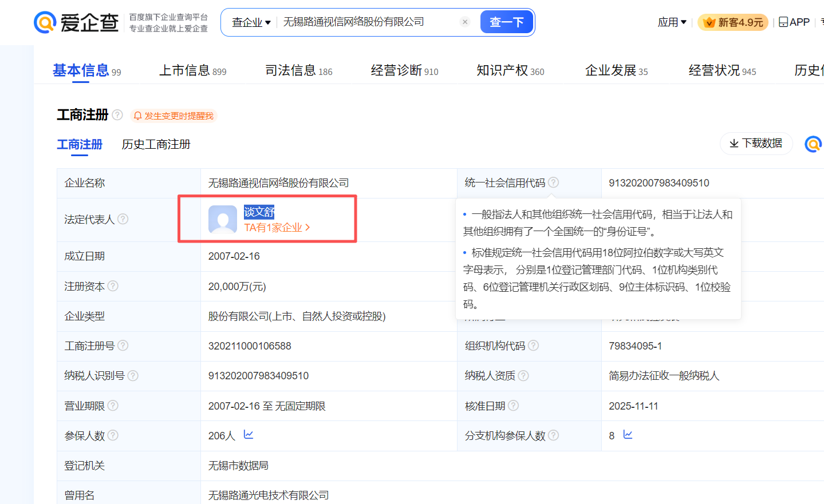This screenshot has height=504, width=824.
Task: Clear the search box text
Action: coord(465,22)
